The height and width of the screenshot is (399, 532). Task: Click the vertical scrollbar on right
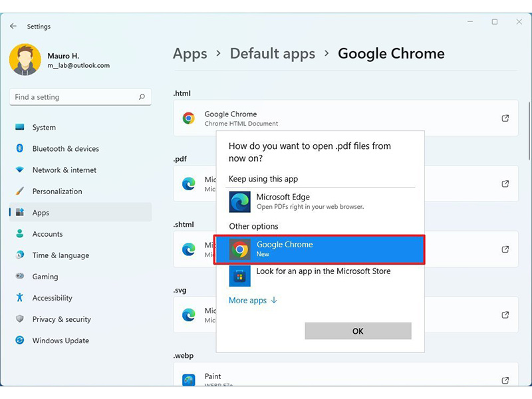click(529, 130)
